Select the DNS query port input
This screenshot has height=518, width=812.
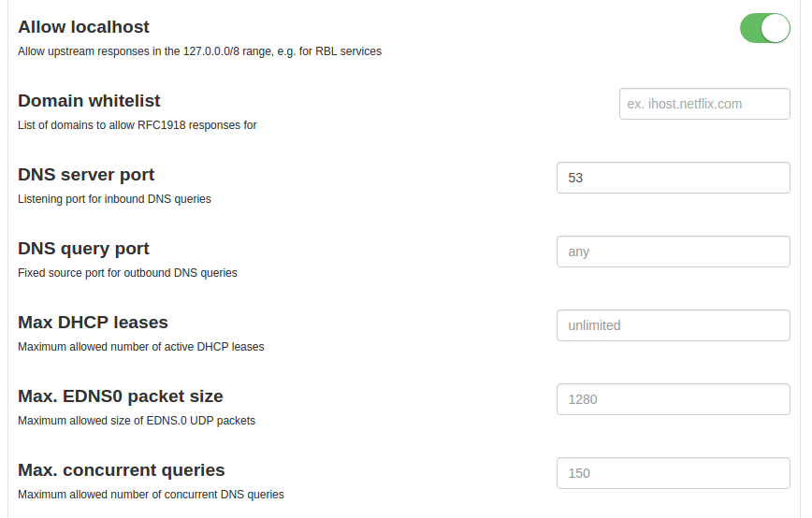pyautogui.click(x=673, y=252)
